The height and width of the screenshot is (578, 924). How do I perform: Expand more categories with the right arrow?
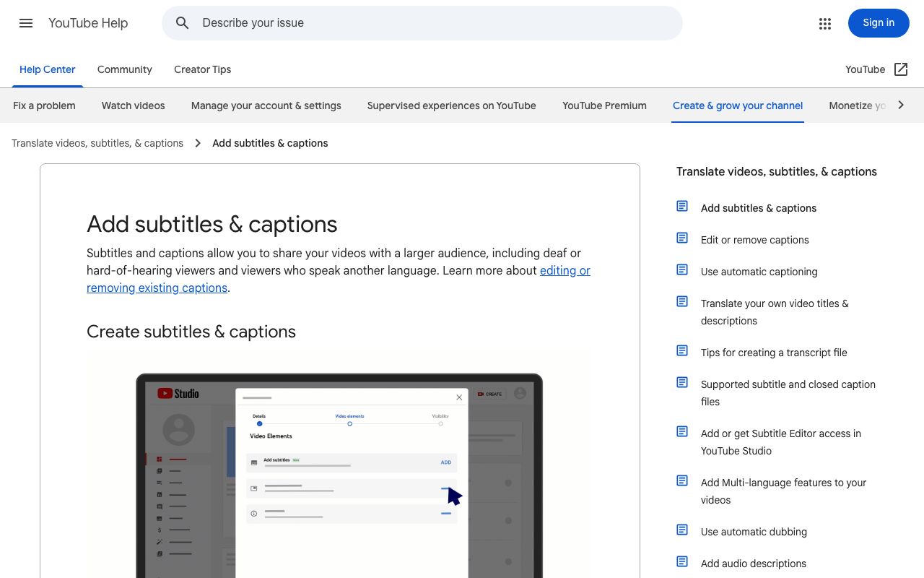click(901, 105)
